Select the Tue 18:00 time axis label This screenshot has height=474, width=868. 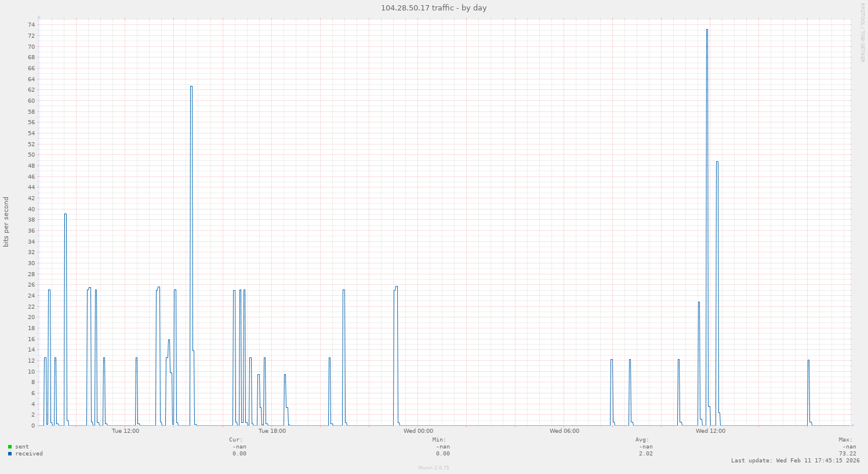(x=272, y=431)
